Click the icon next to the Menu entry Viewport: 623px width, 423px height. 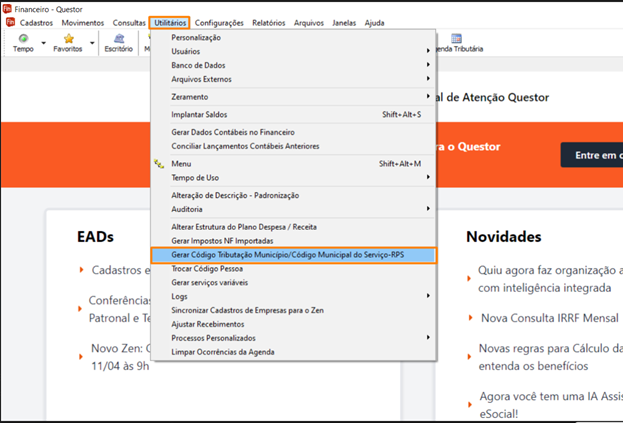[x=159, y=164]
